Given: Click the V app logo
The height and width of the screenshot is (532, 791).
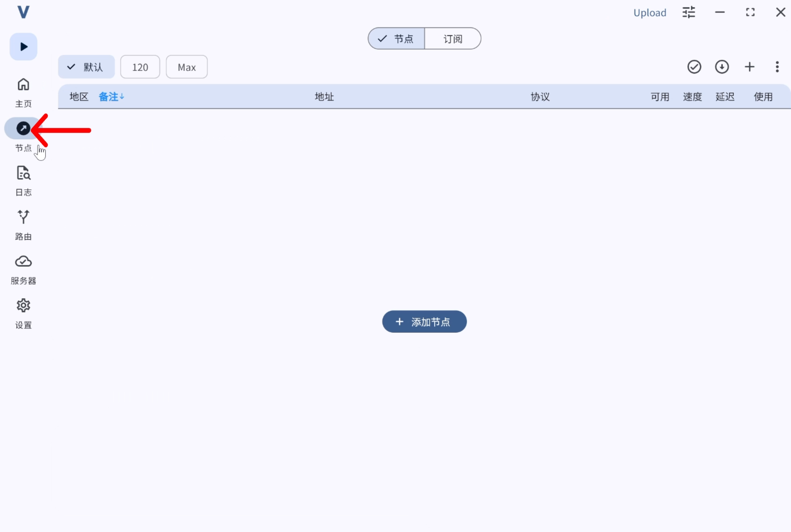Looking at the screenshot, I should coord(24,12).
